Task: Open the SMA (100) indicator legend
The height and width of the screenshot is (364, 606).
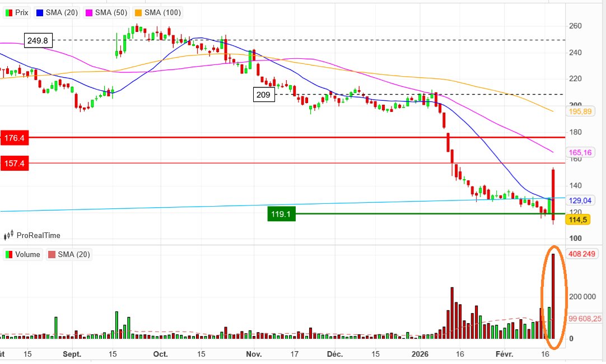Action: click(x=158, y=13)
